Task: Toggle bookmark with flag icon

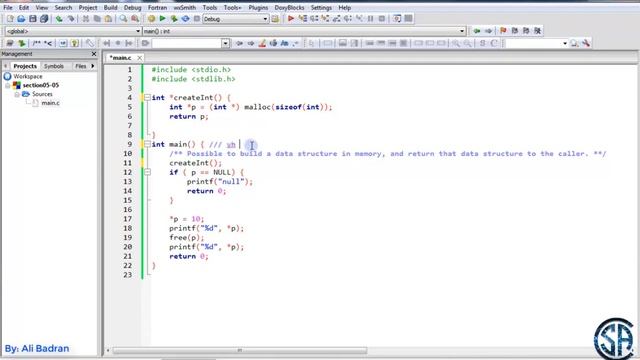Action: [503, 31]
